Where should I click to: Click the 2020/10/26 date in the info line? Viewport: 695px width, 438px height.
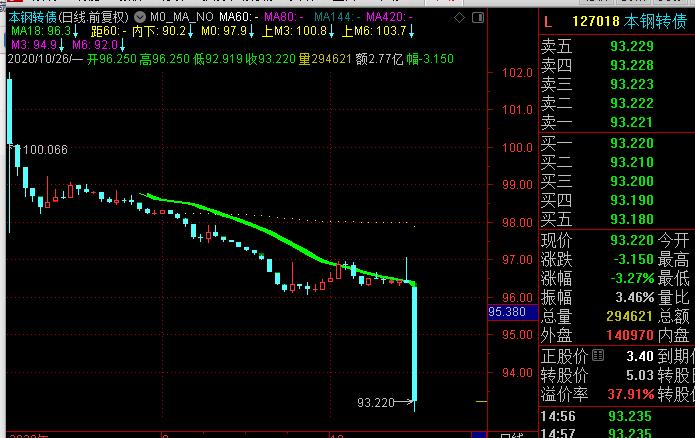39,59
